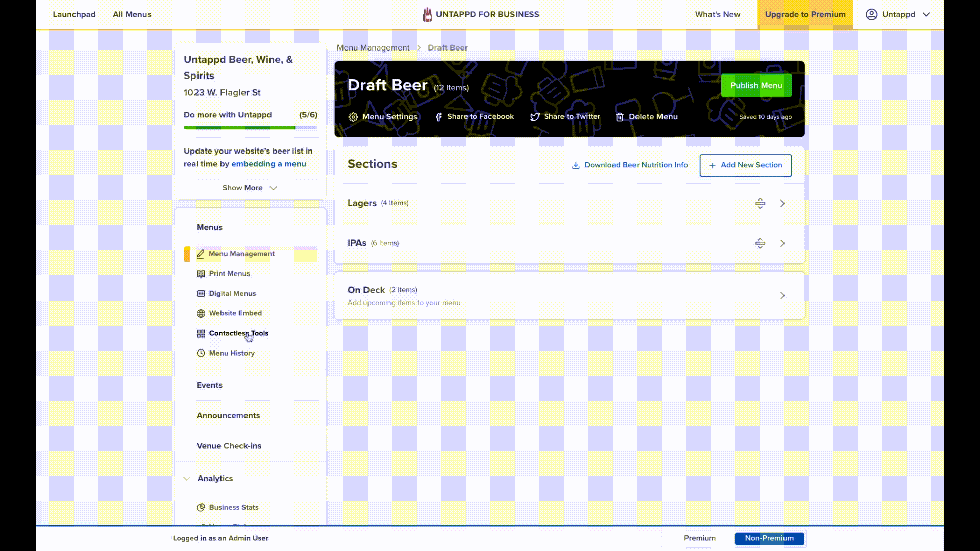Open Digital Menus in sidebar
The height and width of the screenshot is (551, 980).
coord(232,294)
